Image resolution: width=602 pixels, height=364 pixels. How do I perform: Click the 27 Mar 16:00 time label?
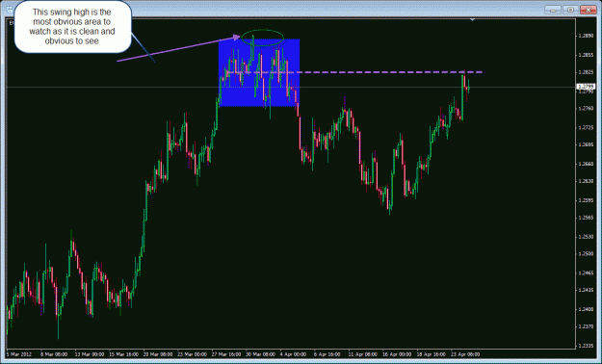(225, 354)
